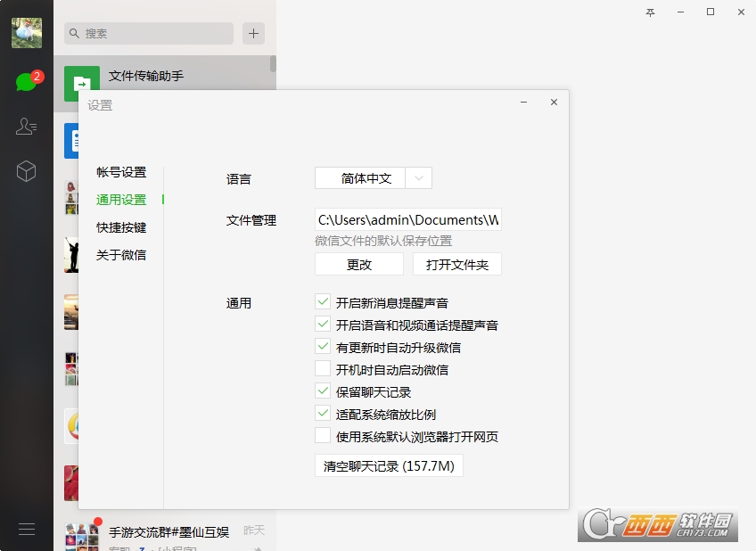This screenshot has height=551, width=756.
Task: Open the 简体中文 language dropdown
Action: tap(374, 178)
